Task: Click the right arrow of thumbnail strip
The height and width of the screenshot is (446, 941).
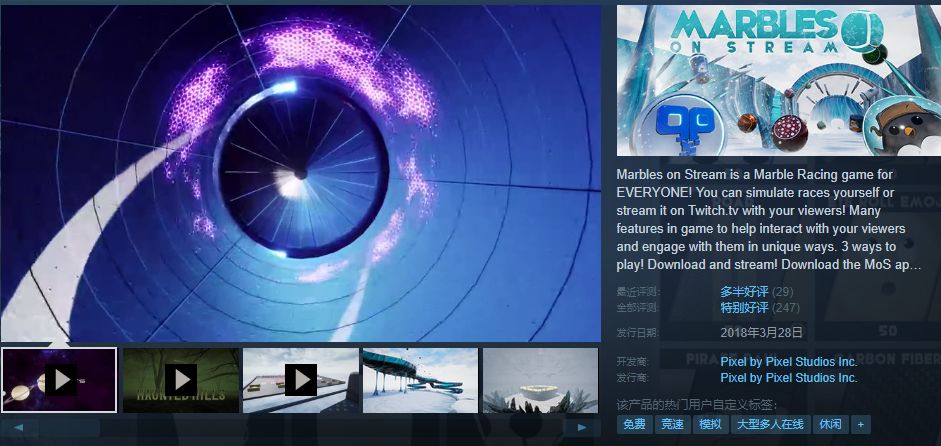Action: [582, 427]
